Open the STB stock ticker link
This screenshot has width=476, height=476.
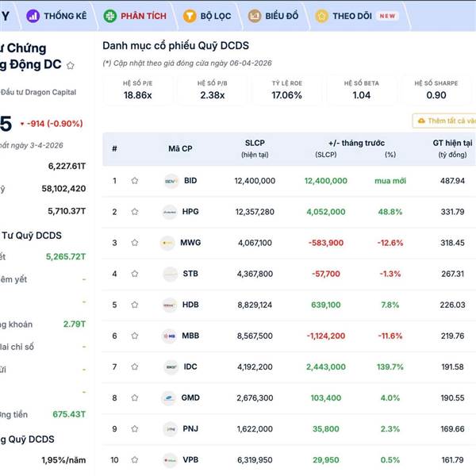pyautogui.click(x=190, y=274)
